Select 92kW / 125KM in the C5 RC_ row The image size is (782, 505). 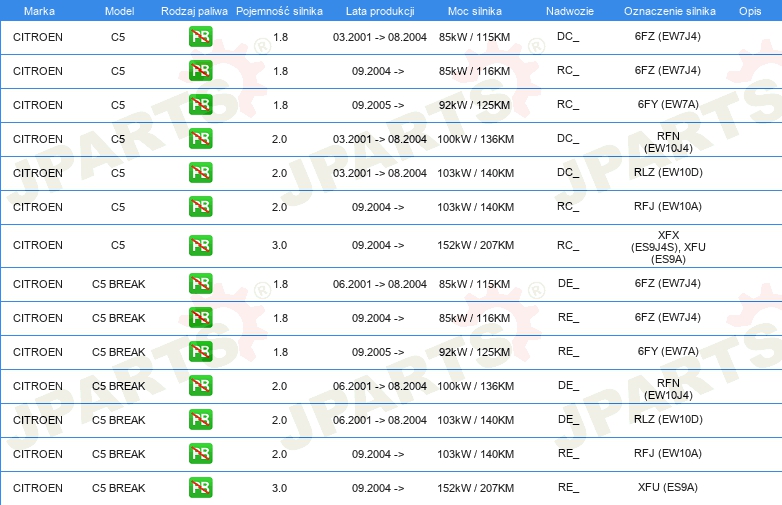tap(474, 105)
